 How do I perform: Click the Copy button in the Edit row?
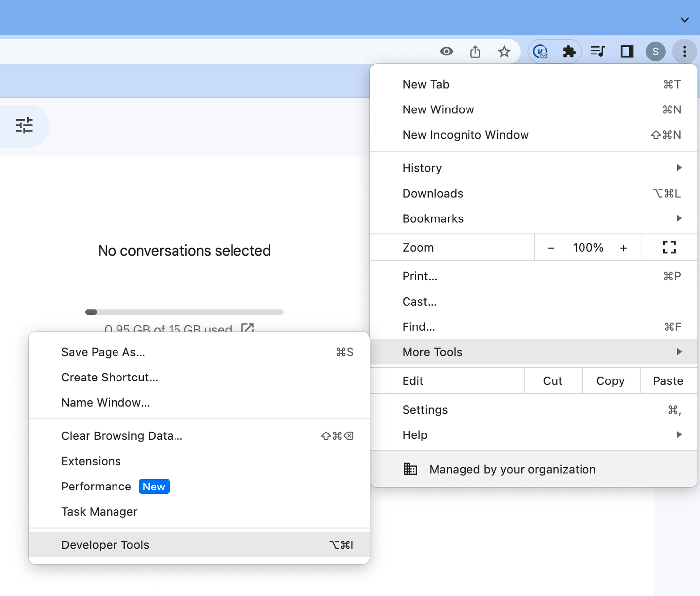(x=610, y=380)
